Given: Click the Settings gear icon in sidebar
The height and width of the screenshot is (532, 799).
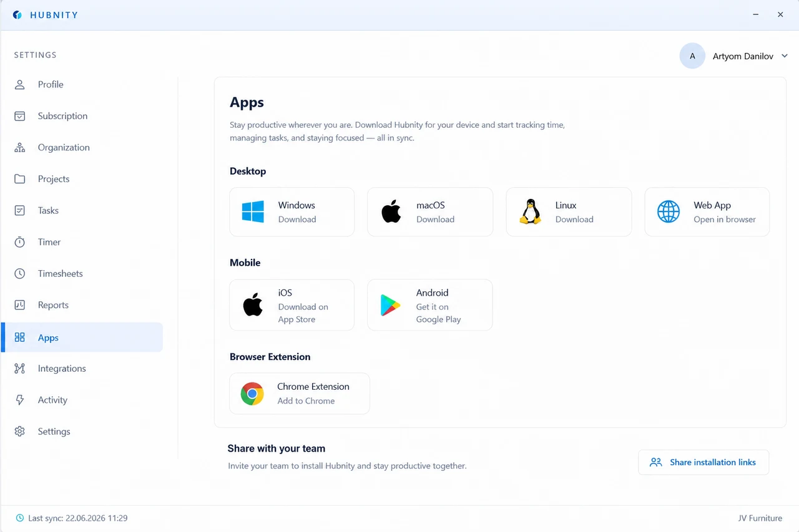Looking at the screenshot, I should [20, 432].
